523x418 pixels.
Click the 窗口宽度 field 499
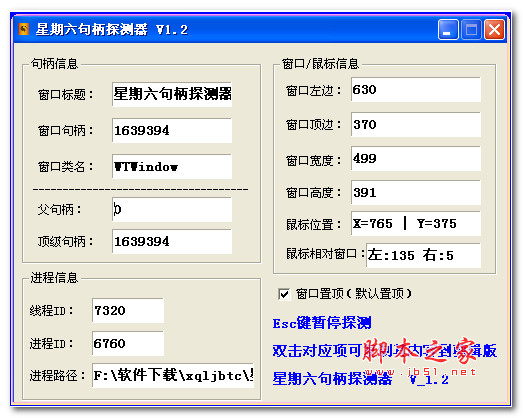[416, 158]
